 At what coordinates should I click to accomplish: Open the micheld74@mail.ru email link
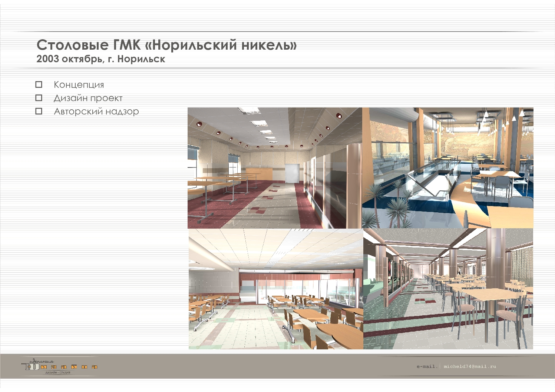470,366
